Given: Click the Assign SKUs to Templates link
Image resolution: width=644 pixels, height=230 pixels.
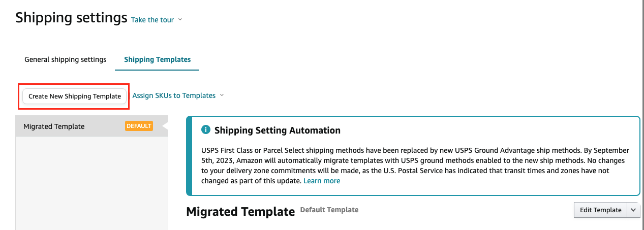Looking at the screenshot, I should [x=174, y=95].
